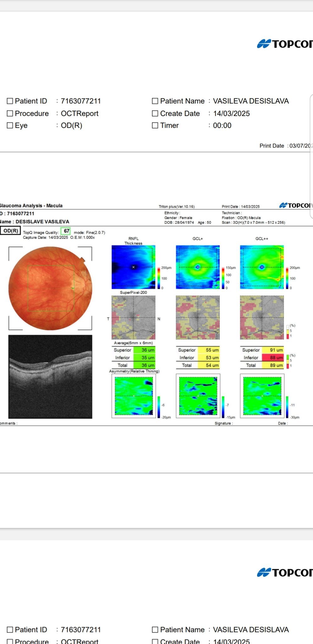Viewport: 313px width, 644px height.
Task: Enable the Patient Name checkbox on first page
Action: [x=155, y=101]
